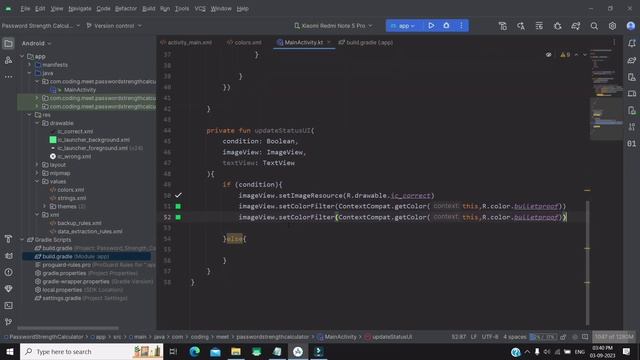Open the Project tool window icon
Viewport: 640px width, 360px height.
point(8,43)
